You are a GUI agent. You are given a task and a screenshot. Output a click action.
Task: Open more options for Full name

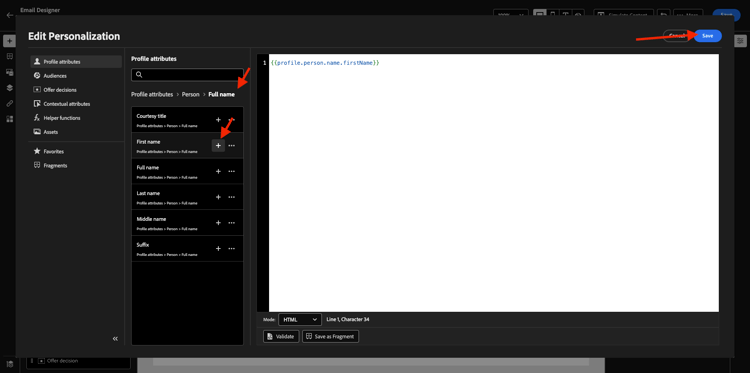coord(232,171)
